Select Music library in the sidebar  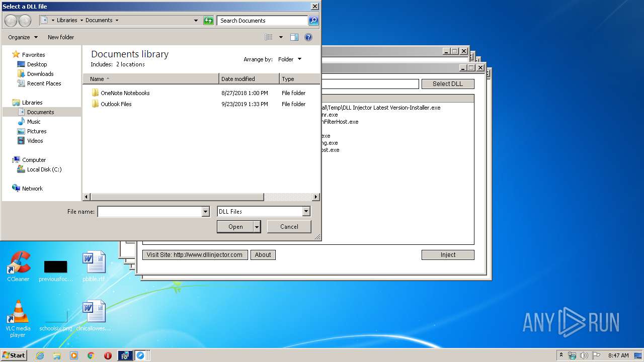[34, 122]
